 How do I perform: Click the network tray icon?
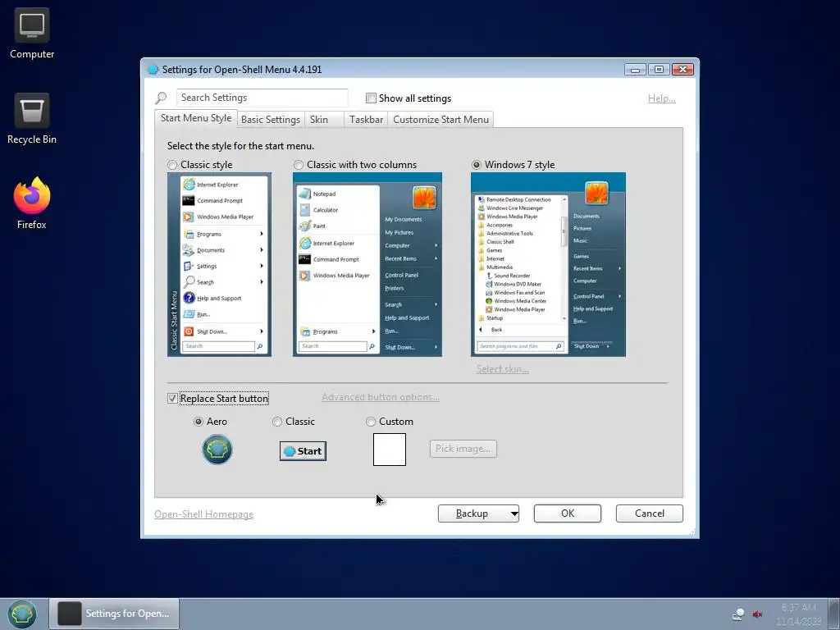738,614
